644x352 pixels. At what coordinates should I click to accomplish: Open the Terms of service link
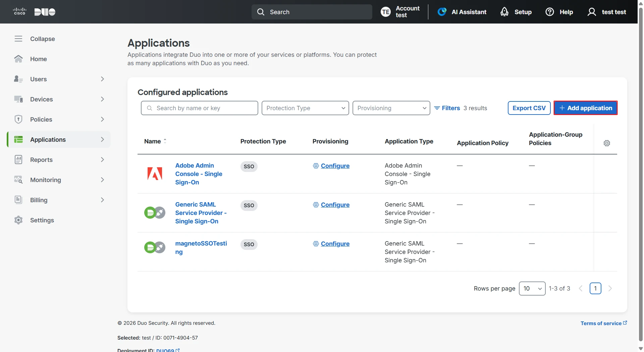[604, 323]
